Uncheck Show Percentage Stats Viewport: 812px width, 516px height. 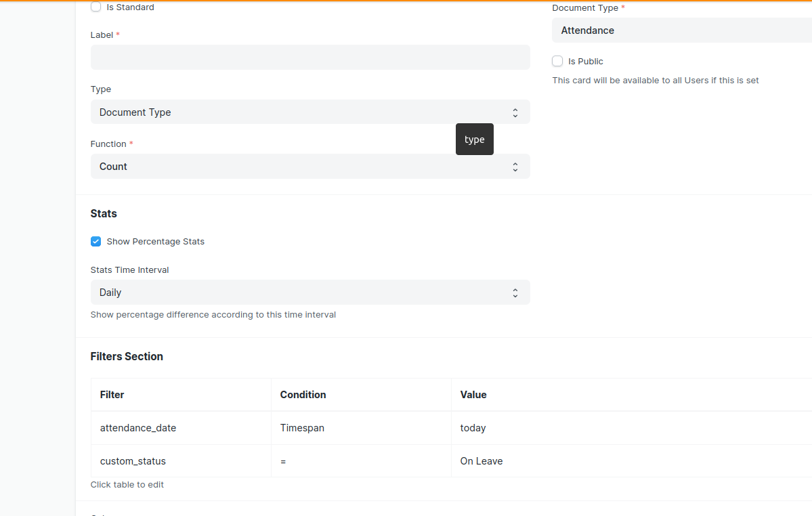[x=95, y=242]
